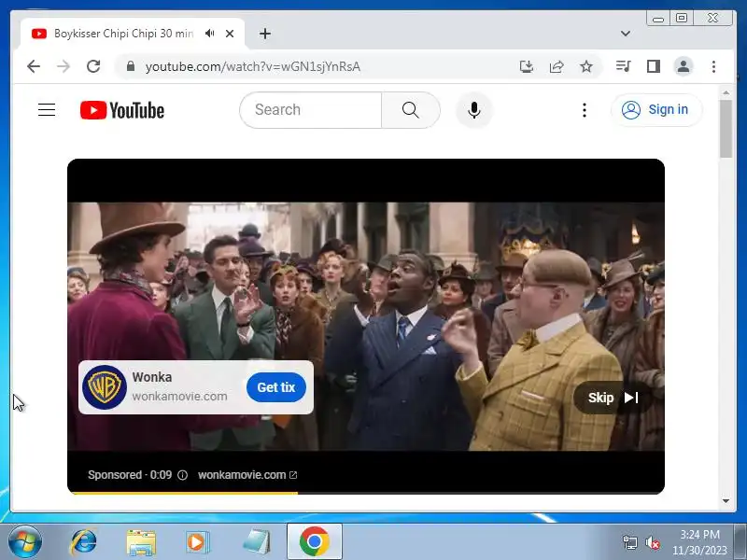This screenshot has height=560, width=747.
Task: Mute tab via speaker icon on tab
Action: point(210,34)
